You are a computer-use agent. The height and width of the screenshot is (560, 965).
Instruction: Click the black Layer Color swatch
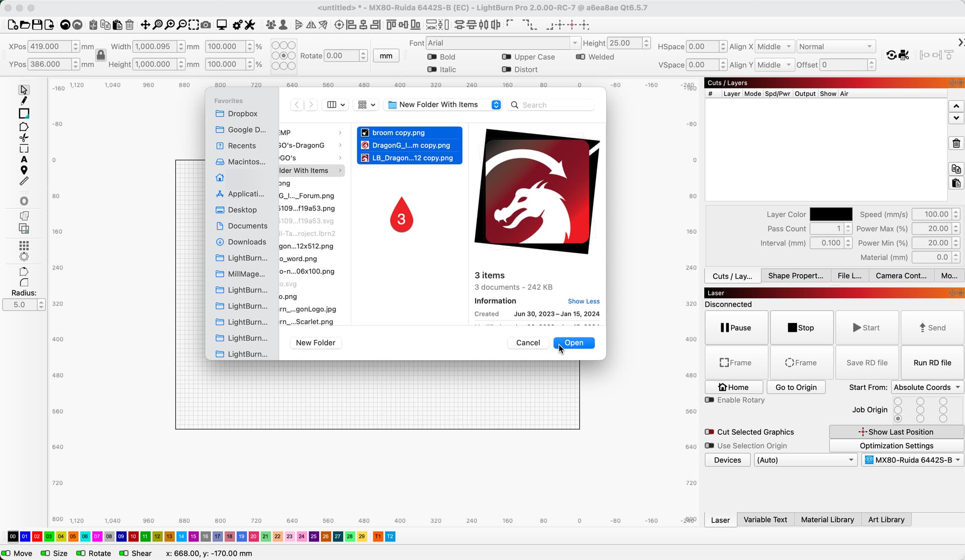click(x=831, y=214)
